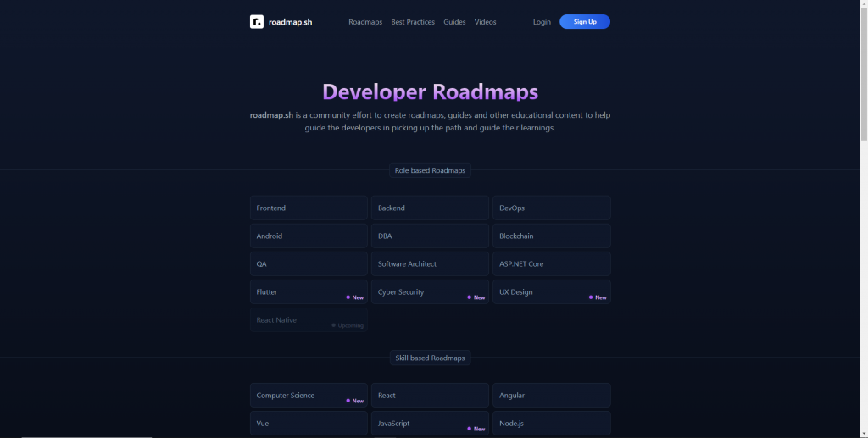This screenshot has height=438, width=868.
Task: Click the roadmap.sh logo icon
Action: click(256, 21)
